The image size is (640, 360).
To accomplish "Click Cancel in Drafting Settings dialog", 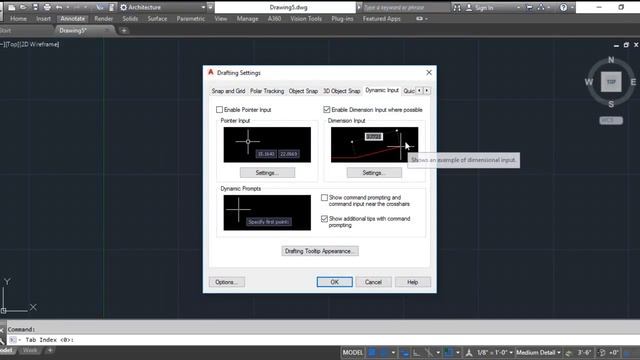I will point(373,282).
